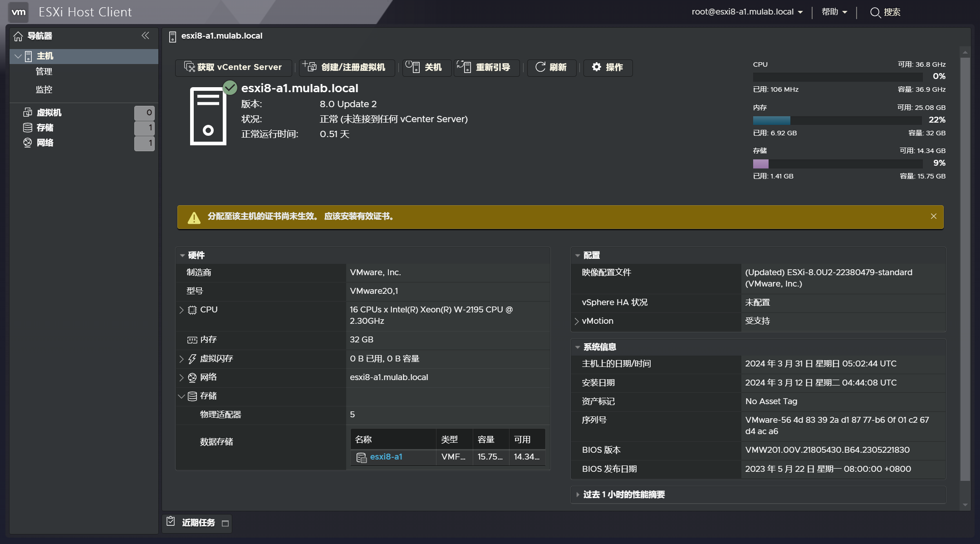Click the Host server icon in navigator
The width and height of the screenshot is (980, 544).
pyautogui.click(x=28, y=56)
